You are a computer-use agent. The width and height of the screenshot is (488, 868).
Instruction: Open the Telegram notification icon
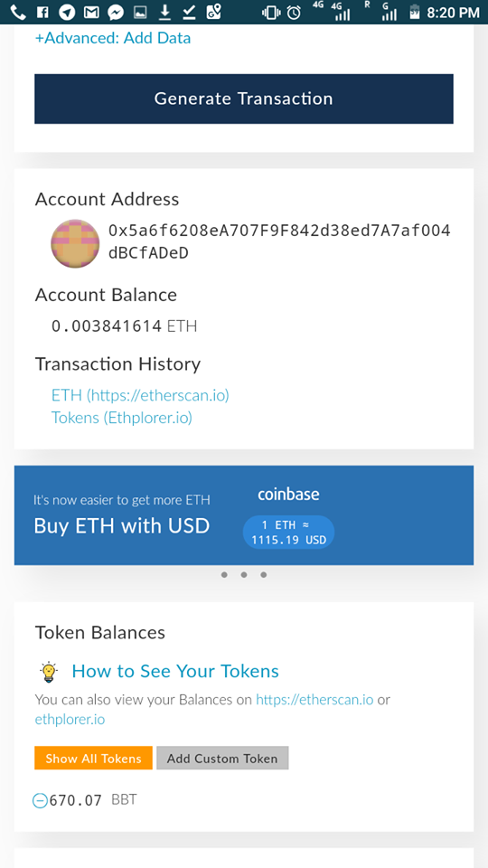[67, 12]
